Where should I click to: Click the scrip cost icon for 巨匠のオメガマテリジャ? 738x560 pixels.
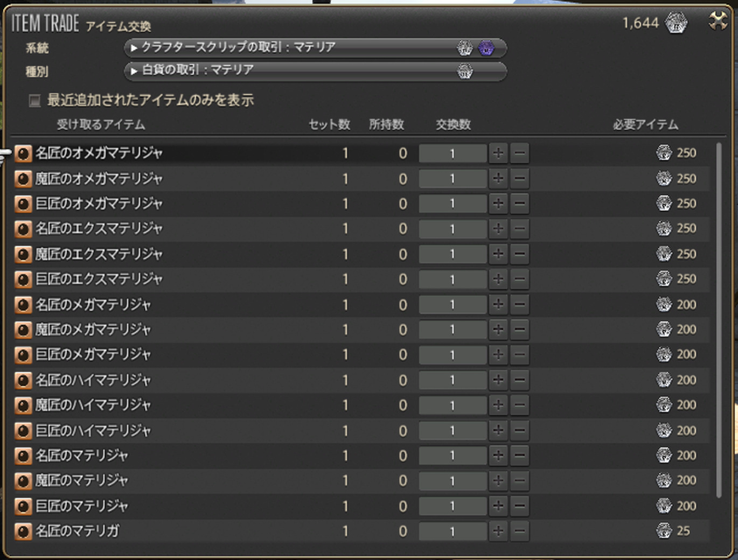pos(664,204)
